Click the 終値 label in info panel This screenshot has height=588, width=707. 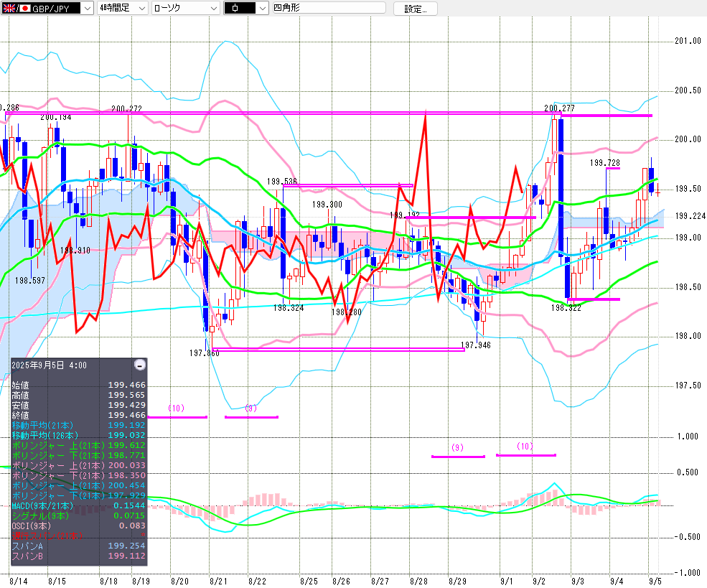tap(20, 415)
